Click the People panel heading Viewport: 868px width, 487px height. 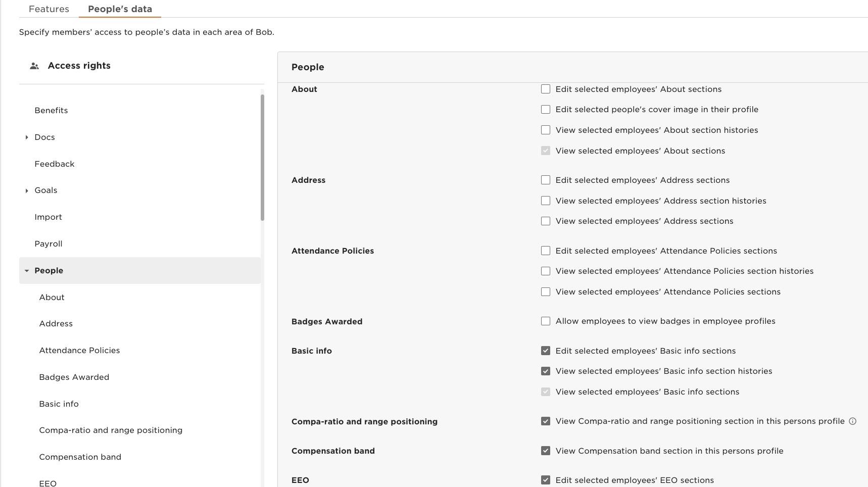coord(308,67)
